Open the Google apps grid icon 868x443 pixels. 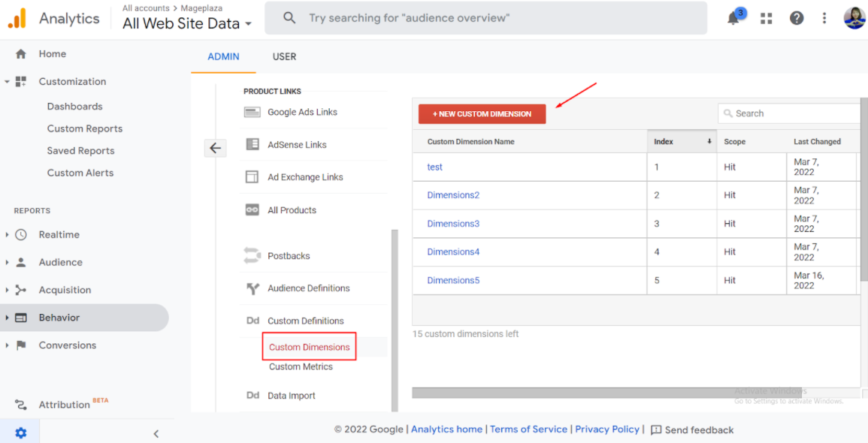pyautogui.click(x=767, y=19)
